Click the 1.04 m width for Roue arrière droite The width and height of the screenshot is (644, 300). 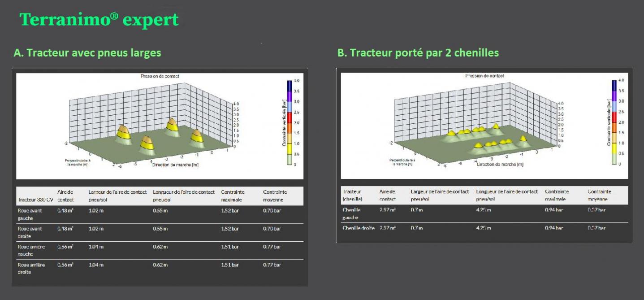(x=96, y=265)
